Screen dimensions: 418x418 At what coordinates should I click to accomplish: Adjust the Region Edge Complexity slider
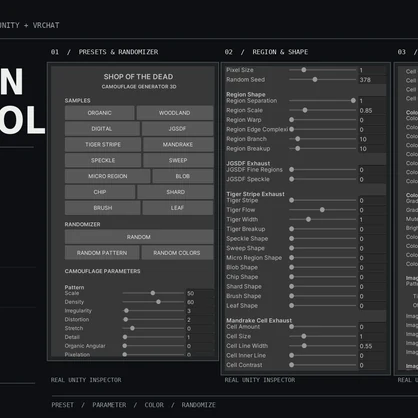[x=323, y=129]
